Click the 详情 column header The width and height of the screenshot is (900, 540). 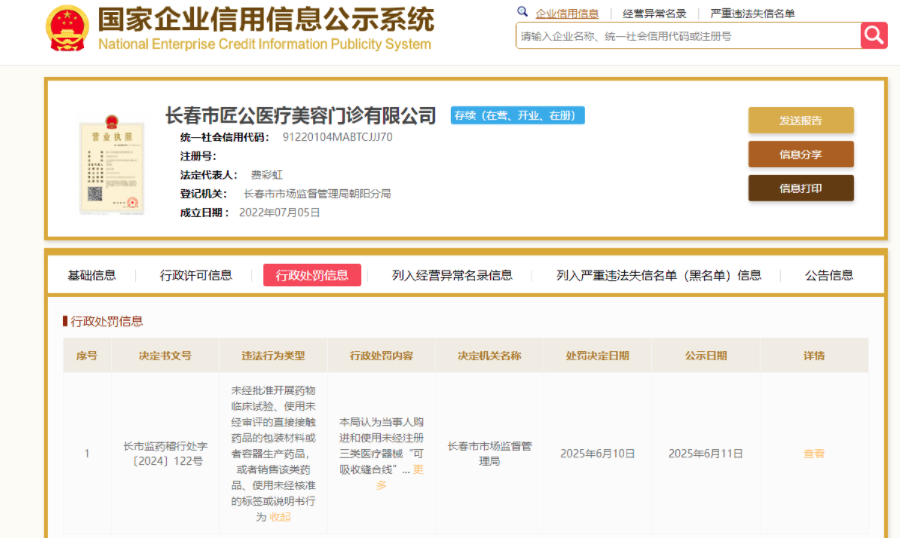pos(814,356)
